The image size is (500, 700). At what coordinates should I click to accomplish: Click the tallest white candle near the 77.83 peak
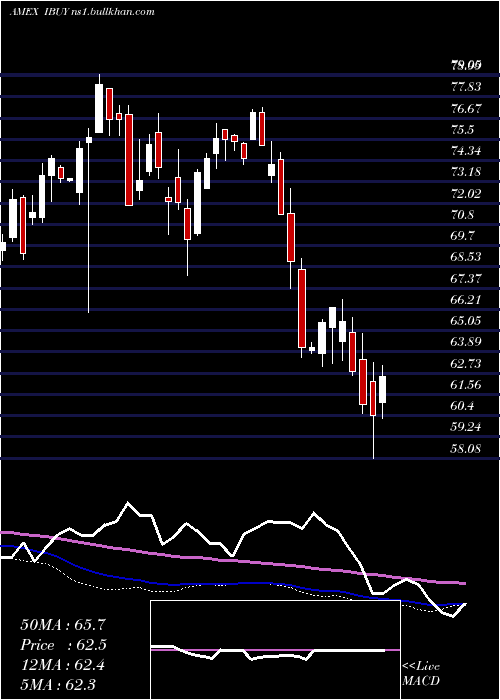tap(99, 108)
